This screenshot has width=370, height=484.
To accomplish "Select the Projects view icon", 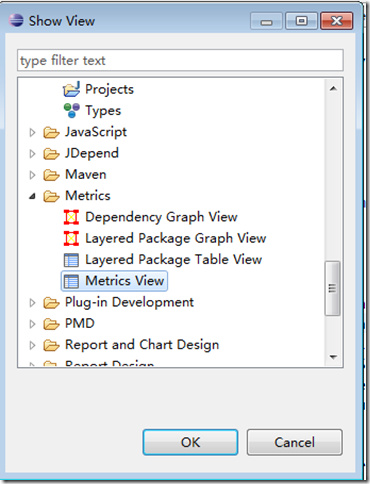I will (x=71, y=89).
